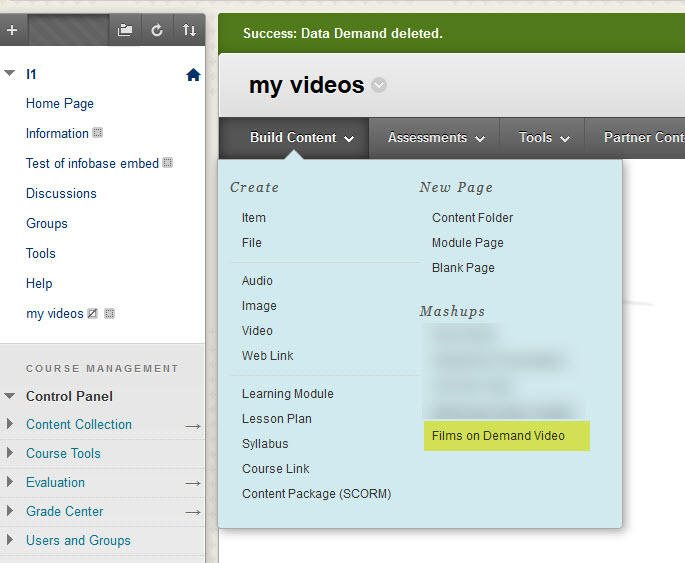Open Tools link in course menu

(41, 253)
